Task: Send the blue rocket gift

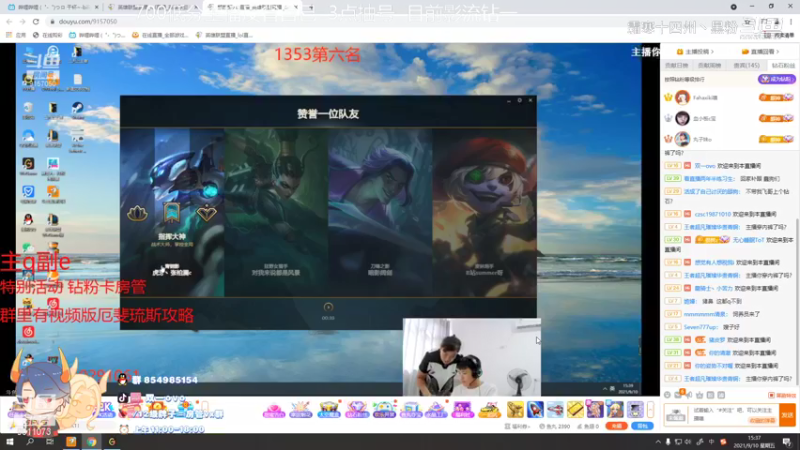Action: click(535, 409)
